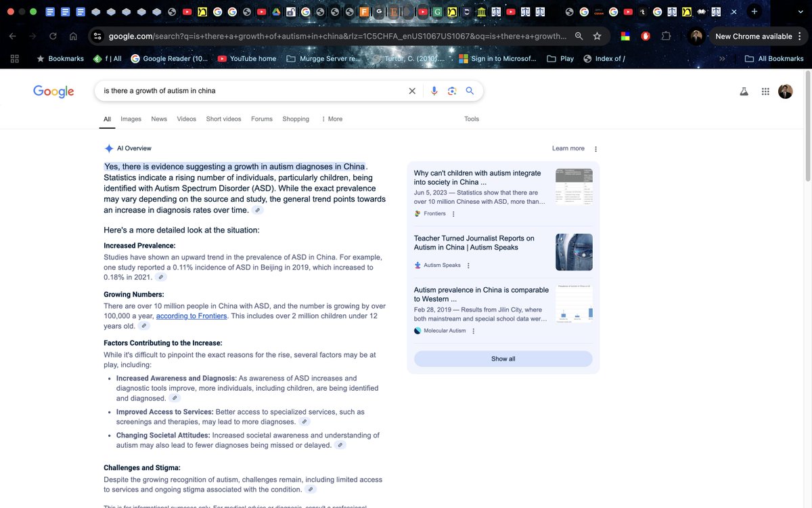Search by image with the Lens icon
Image resolution: width=812 pixels, height=508 pixels.
pos(452,91)
